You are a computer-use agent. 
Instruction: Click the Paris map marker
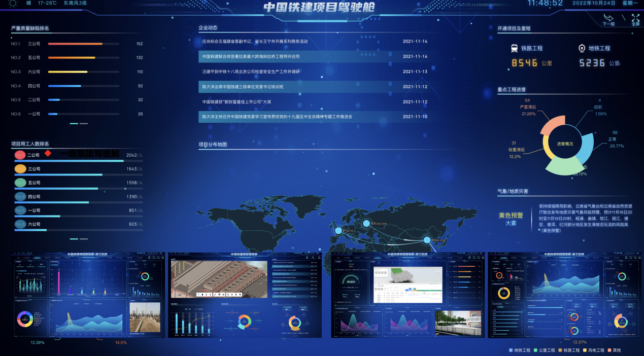pos(338,231)
